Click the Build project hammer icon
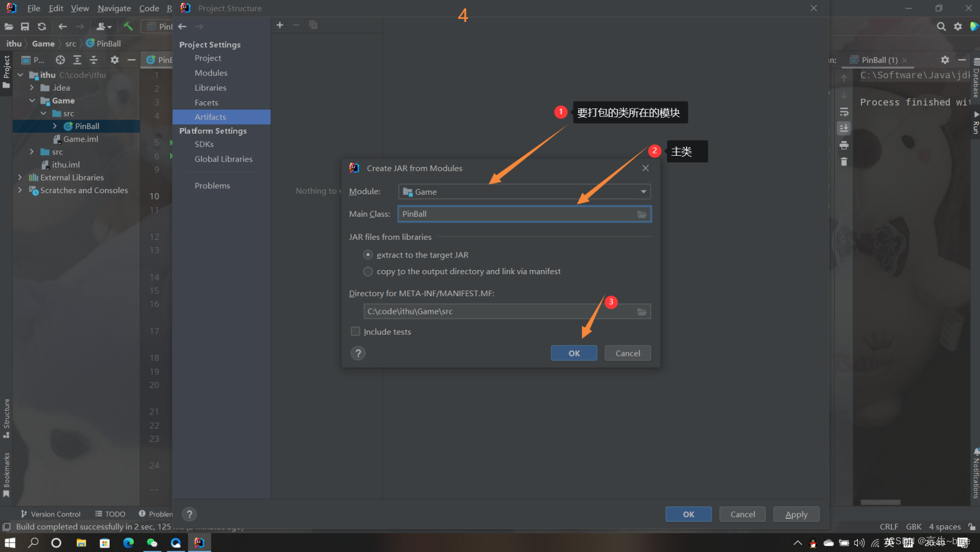 click(128, 27)
